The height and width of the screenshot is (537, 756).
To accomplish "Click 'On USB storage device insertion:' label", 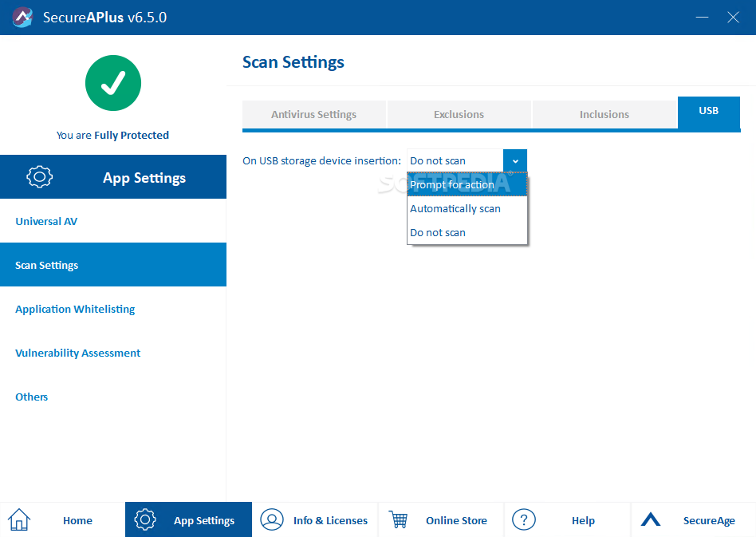I will tap(321, 160).
